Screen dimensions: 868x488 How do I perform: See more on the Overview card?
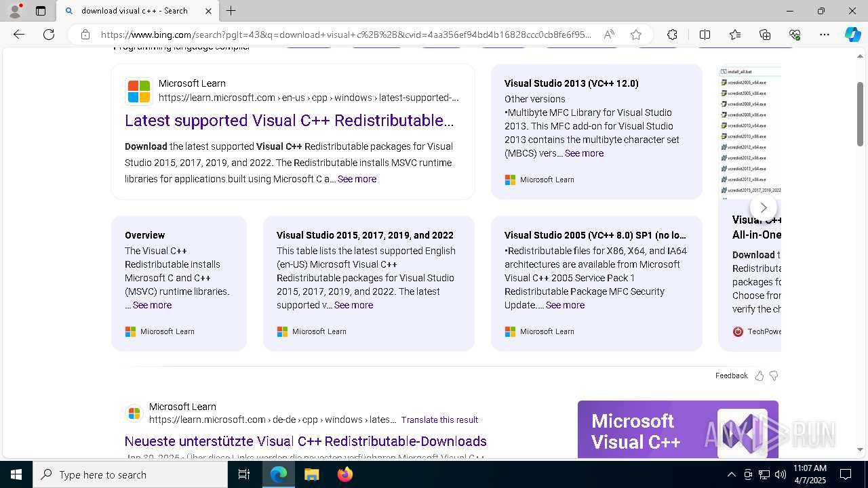[152, 305]
